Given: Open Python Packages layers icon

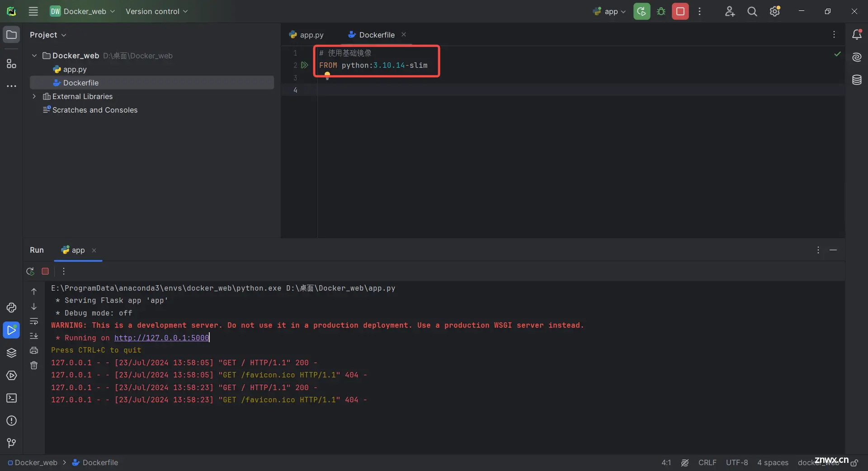Looking at the screenshot, I should point(11,353).
